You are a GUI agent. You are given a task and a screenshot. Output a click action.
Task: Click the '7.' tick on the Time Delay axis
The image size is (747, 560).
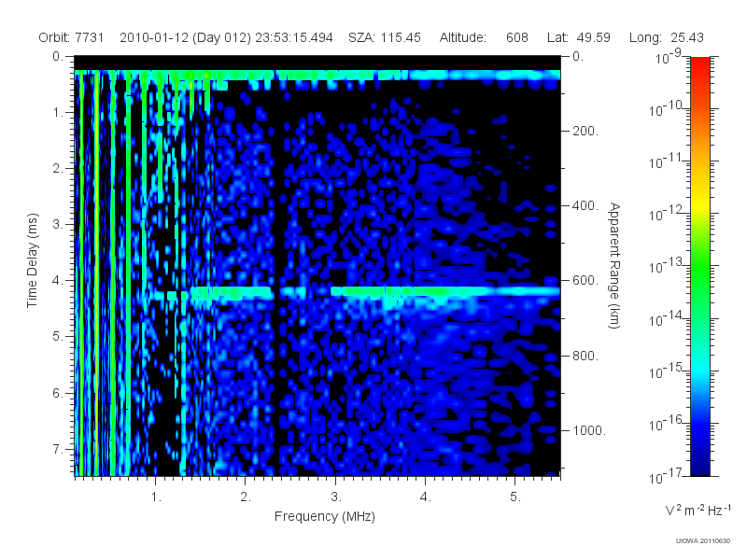[x=58, y=449]
